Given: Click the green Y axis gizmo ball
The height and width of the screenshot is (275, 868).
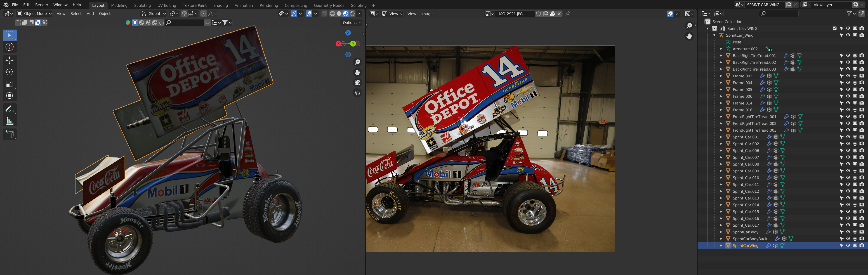Looking at the screenshot, I should click(x=353, y=44).
